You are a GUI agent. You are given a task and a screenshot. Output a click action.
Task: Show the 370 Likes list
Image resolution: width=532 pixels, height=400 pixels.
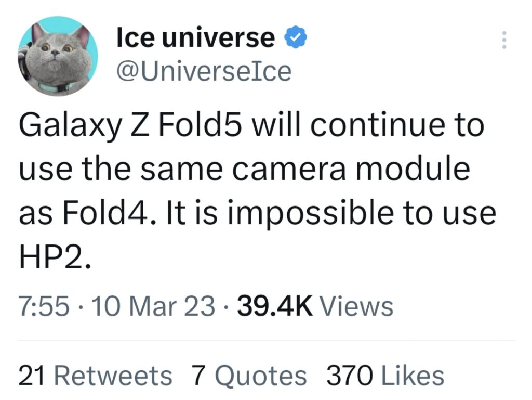point(385,376)
